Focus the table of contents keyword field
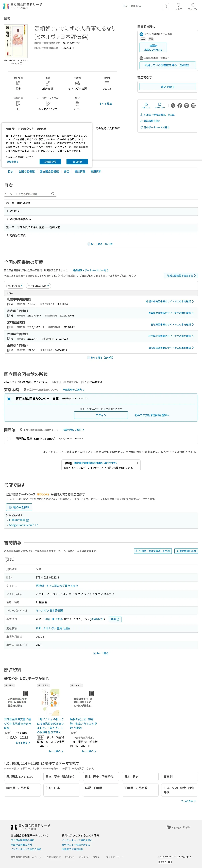 click(27, 194)
